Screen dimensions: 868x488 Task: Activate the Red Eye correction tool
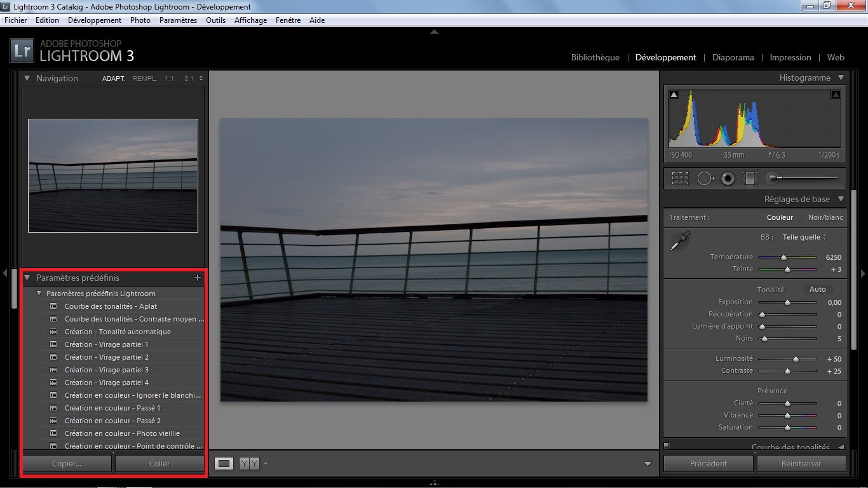728,179
